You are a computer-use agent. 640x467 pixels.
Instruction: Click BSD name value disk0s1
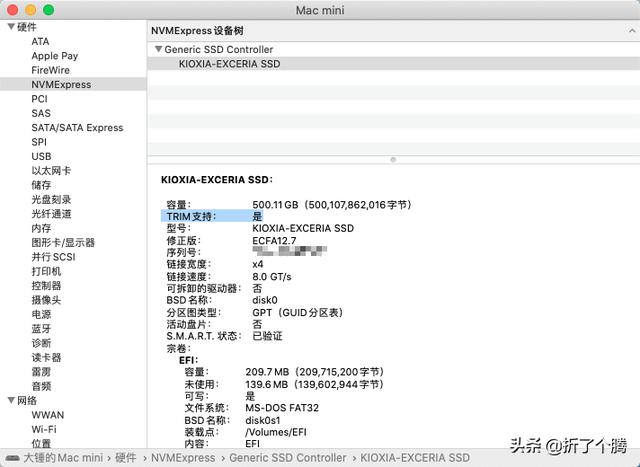coord(263,420)
